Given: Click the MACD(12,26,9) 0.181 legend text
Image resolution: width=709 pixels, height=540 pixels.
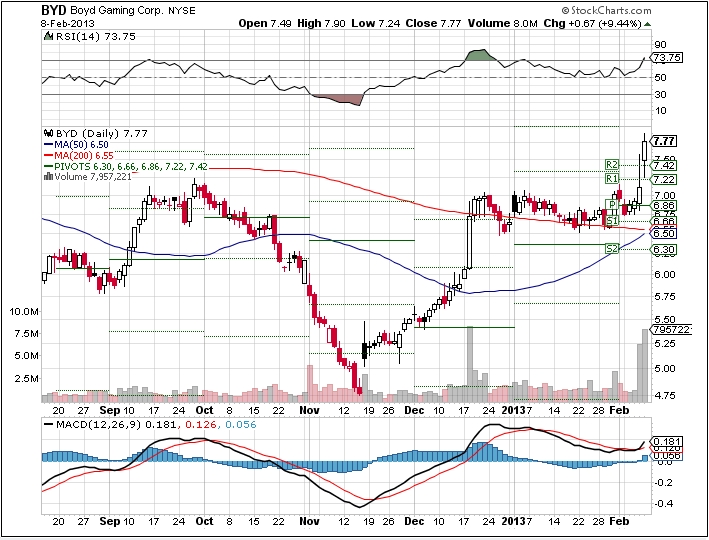Looking at the screenshot, I should click(x=116, y=425).
